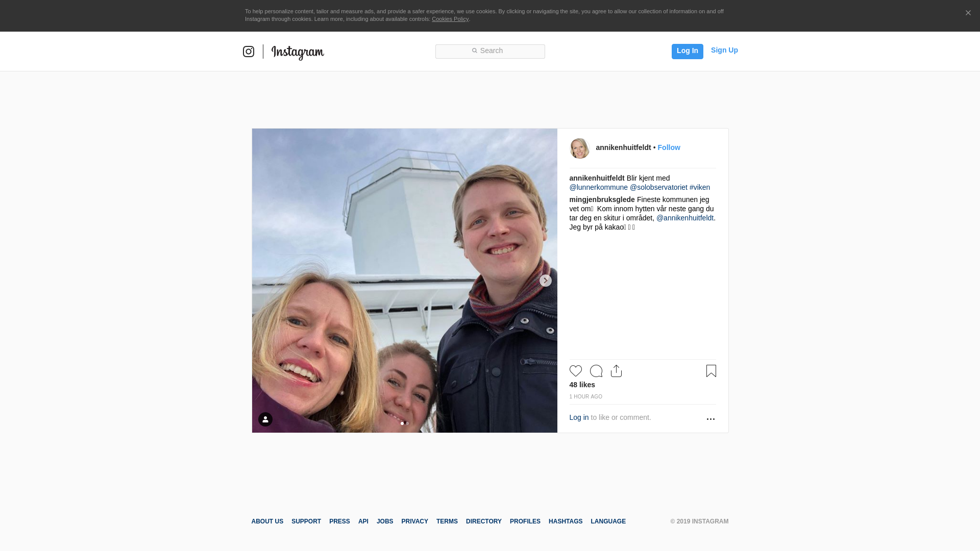Open the Cookies Policy link
Screen dimensions: 980x551
pos(450,19)
